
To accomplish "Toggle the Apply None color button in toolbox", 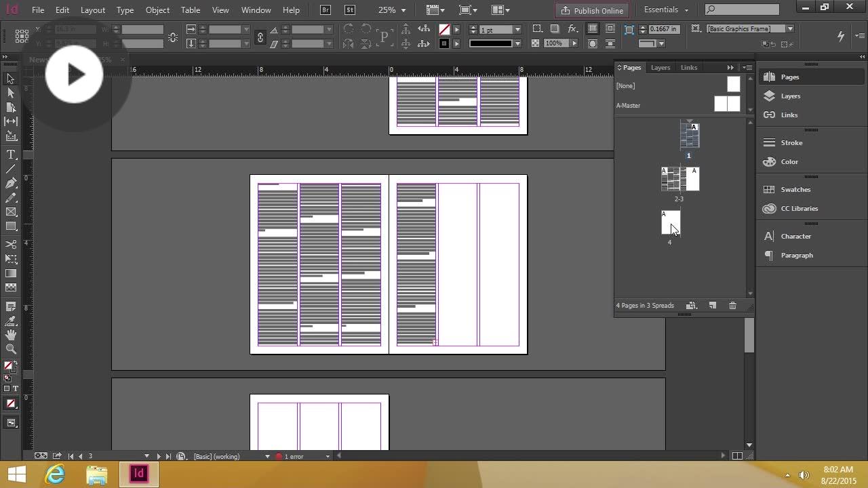I will (x=11, y=404).
